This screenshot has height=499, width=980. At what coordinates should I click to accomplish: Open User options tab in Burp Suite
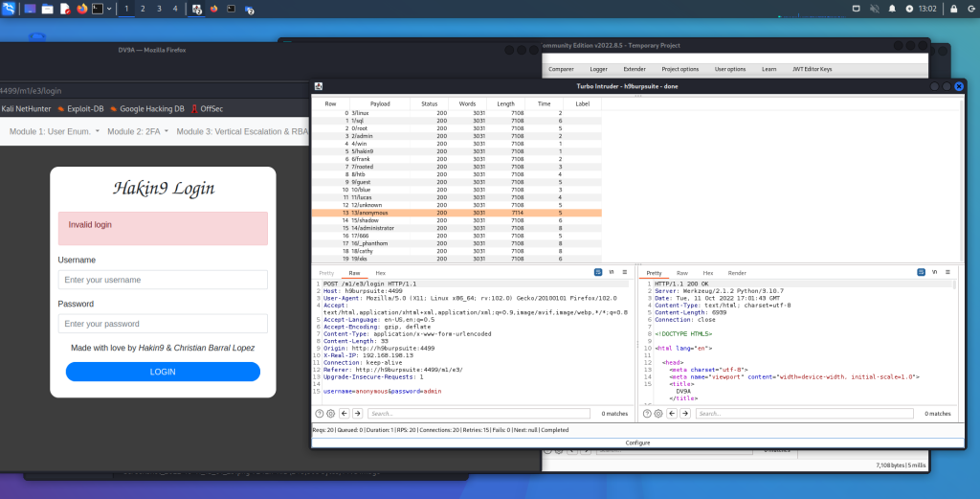point(730,69)
